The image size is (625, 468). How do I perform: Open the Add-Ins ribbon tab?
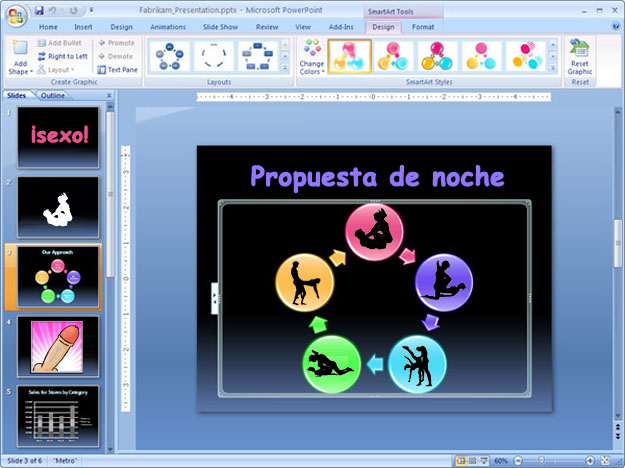[341, 27]
